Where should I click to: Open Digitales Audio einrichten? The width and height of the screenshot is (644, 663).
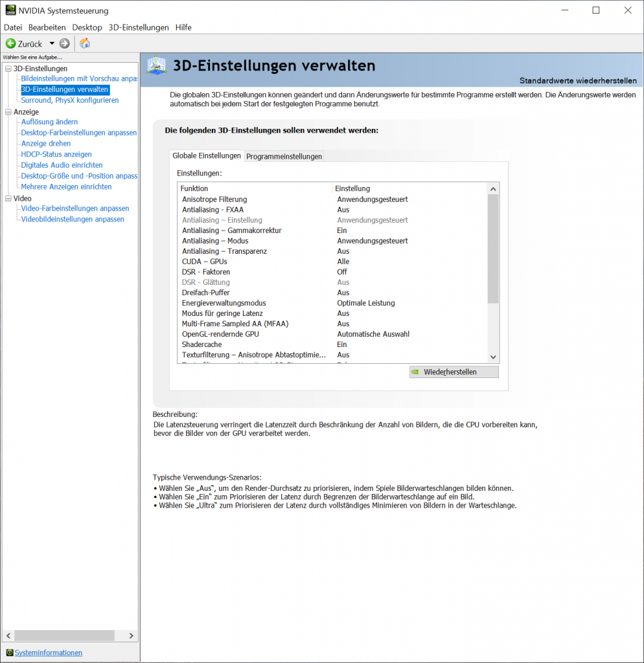pos(62,165)
